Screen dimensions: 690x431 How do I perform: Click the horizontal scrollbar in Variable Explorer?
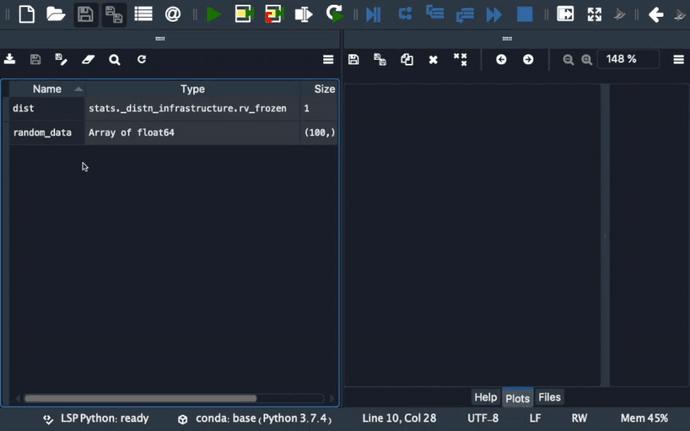pos(140,398)
